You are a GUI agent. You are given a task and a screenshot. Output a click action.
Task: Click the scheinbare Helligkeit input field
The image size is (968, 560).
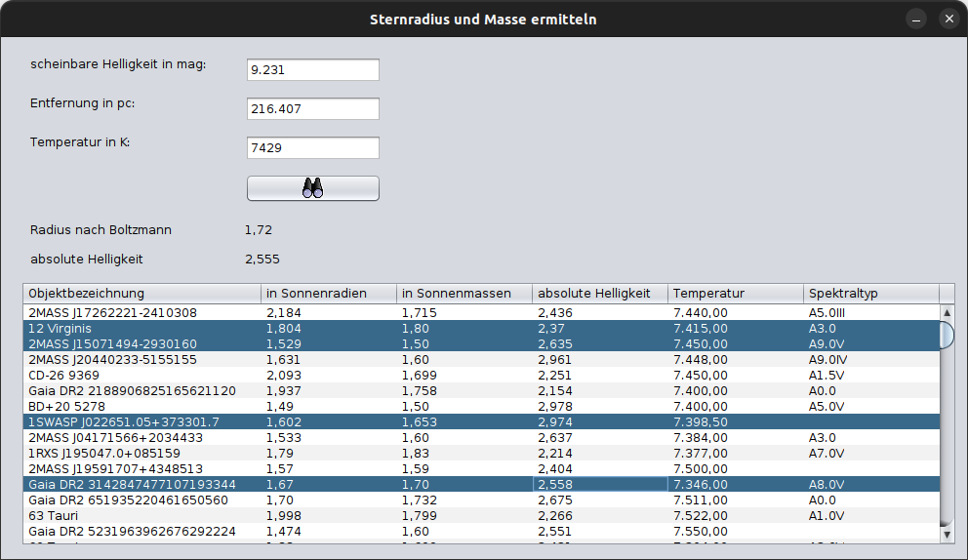click(312, 70)
